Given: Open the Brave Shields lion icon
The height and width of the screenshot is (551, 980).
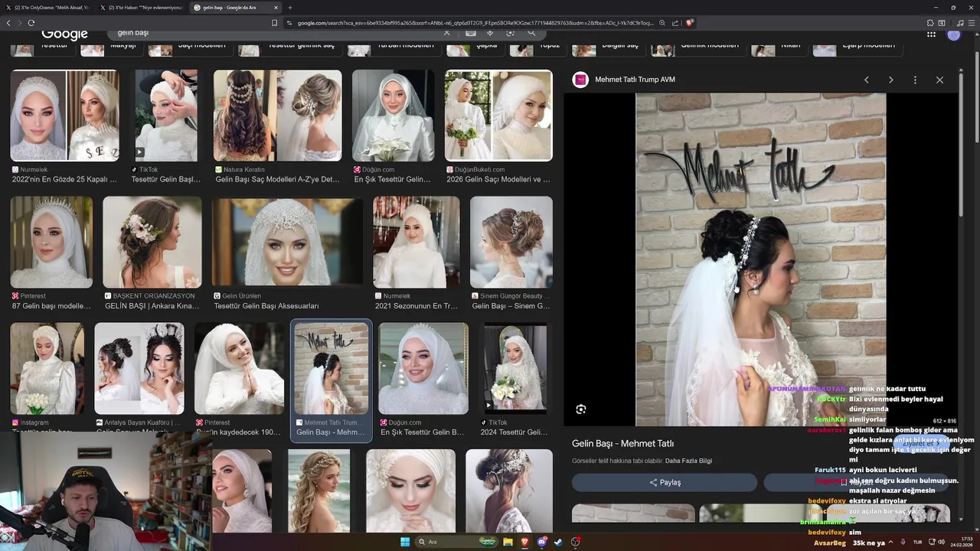Looking at the screenshot, I should (x=689, y=23).
